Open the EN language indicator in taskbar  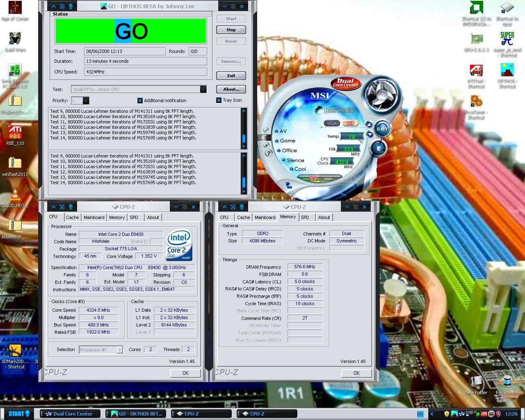[x=420, y=414]
